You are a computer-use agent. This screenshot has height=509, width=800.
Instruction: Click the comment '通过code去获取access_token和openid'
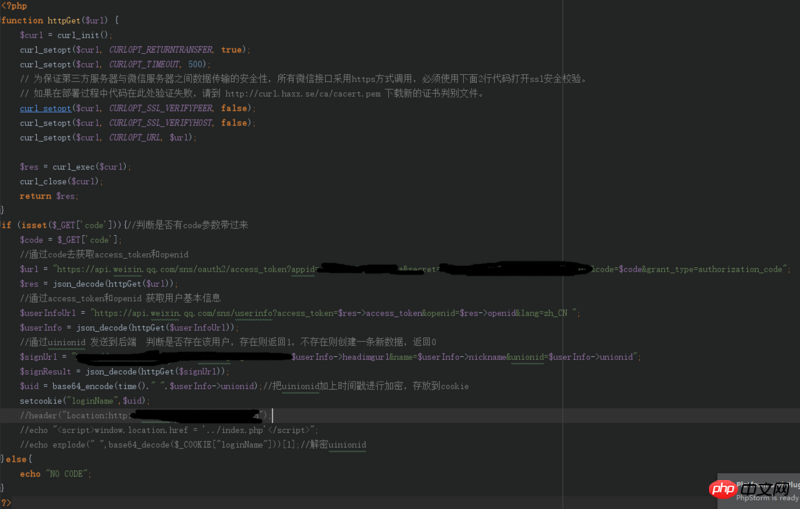pyautogui.click(x=104, y=254)
